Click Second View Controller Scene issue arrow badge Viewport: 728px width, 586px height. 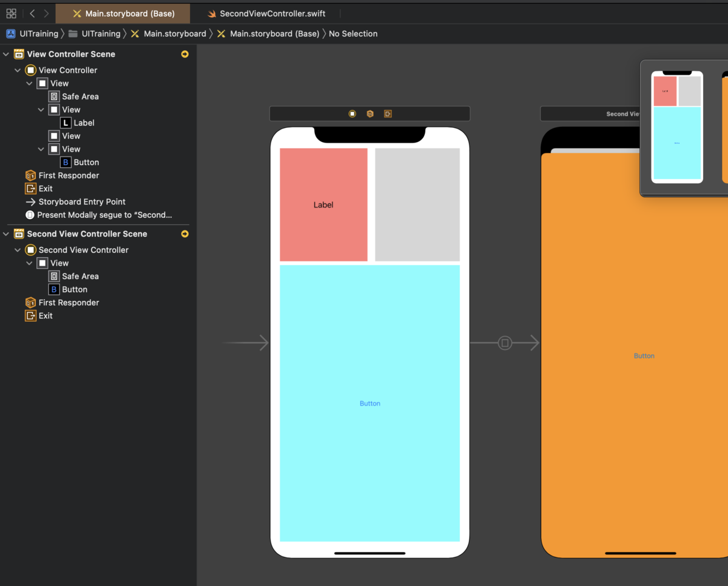pos(185,234)
